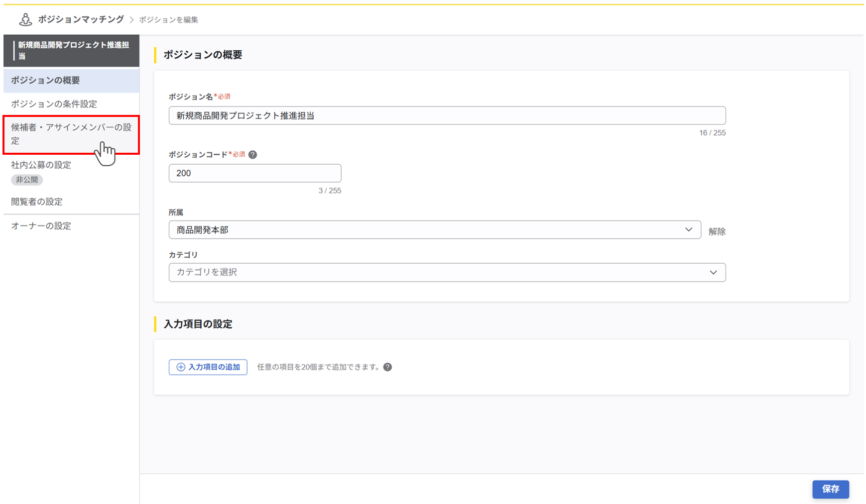866x504 pixels.
Task: Select ポジションの概要 in sidebar
Action: pos(71,80)
